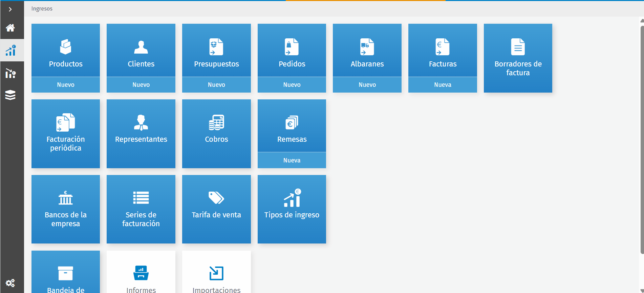Viewport: 644px width, 293px height.
Task: Open the Tarifa de venta tags icon
Action: pyautogui.click(x=216, y=198)
